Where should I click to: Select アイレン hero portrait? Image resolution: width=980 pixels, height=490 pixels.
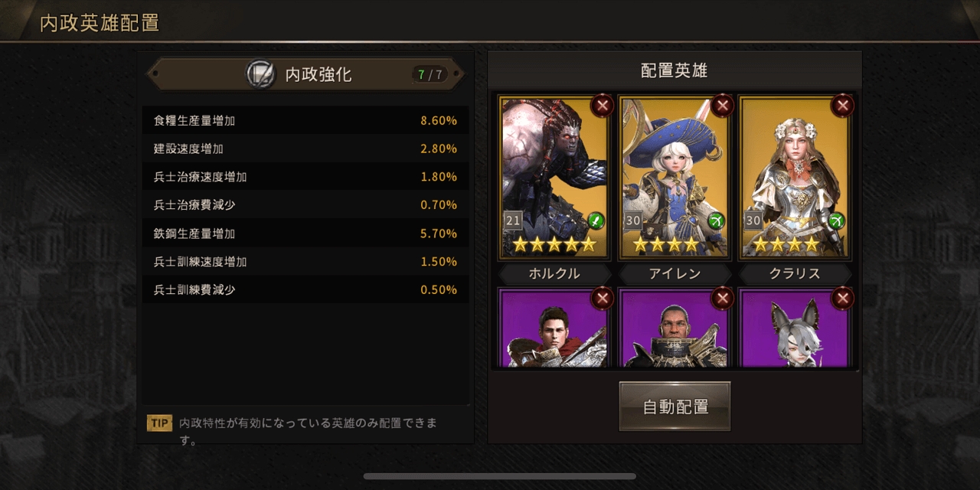674,177
